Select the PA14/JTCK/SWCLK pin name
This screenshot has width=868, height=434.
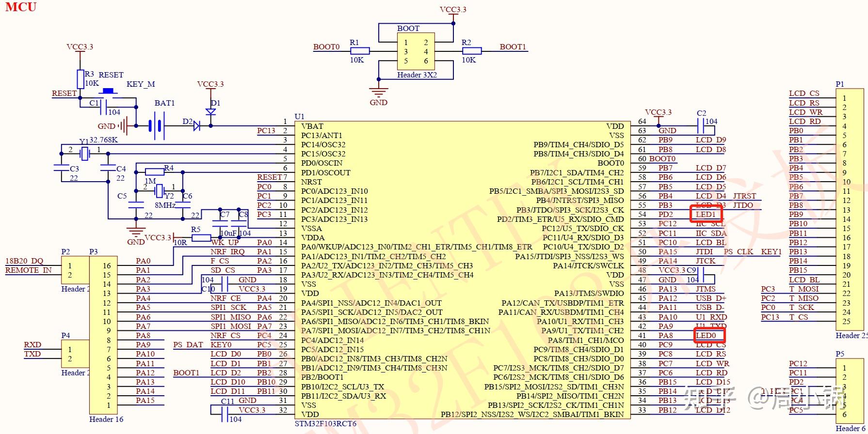point(588,266)
